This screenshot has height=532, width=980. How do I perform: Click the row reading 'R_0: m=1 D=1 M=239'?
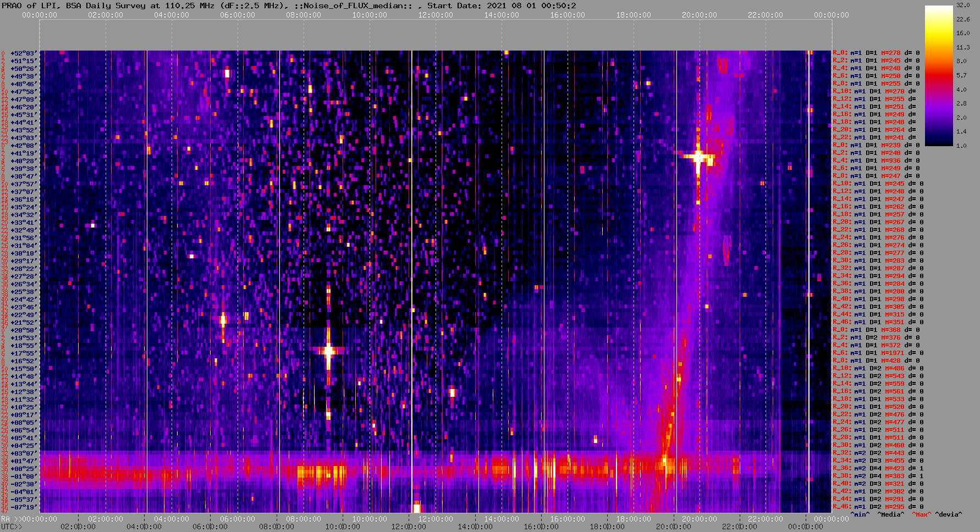click(x=876, y=146)
